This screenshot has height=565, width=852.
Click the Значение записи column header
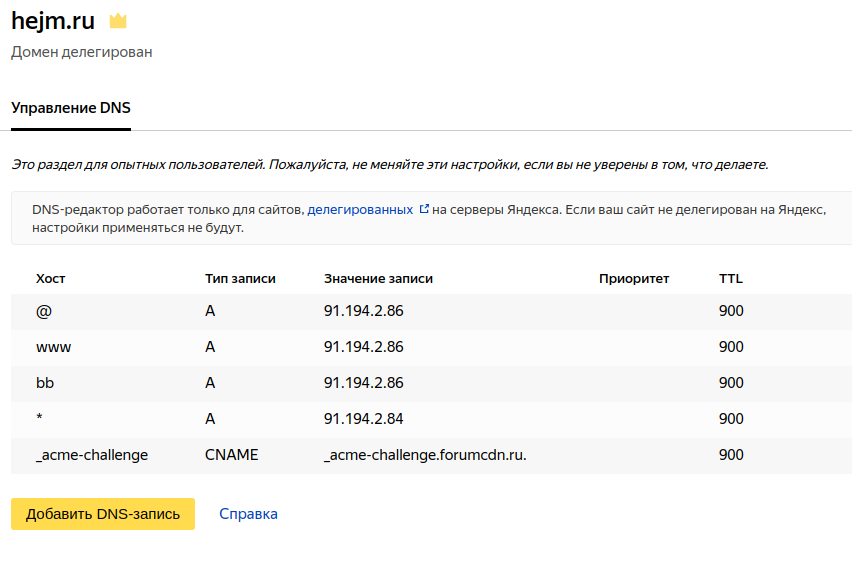point(379,279)
